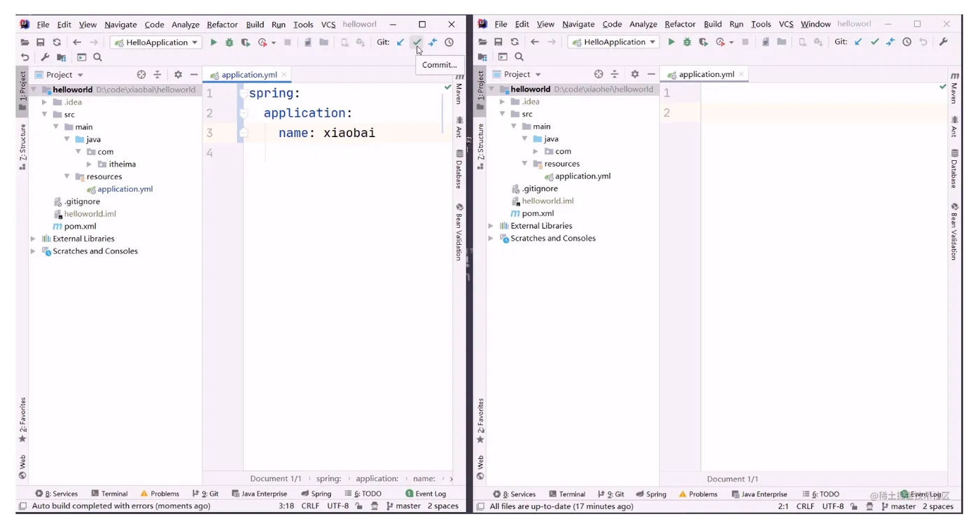This screenshot has height=519, width=980.
Task: Open Settings wrench icon in xiaobai window
Action: 45,57
